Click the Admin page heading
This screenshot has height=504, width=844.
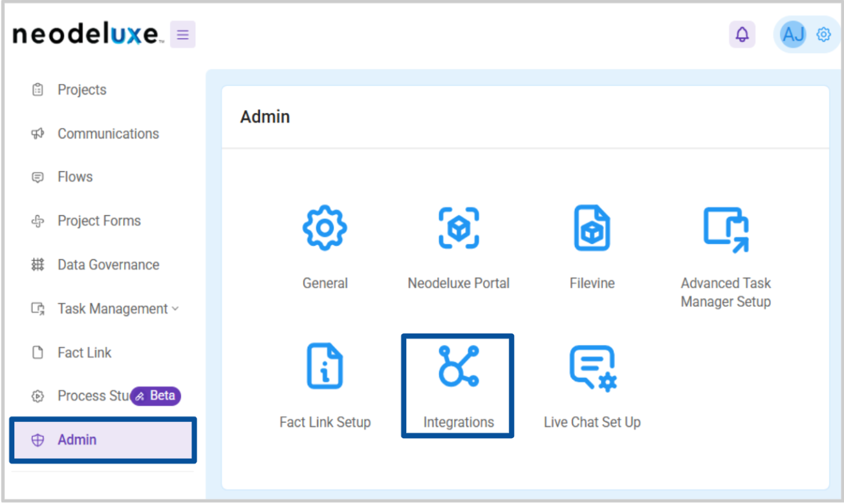pos(265,117)
